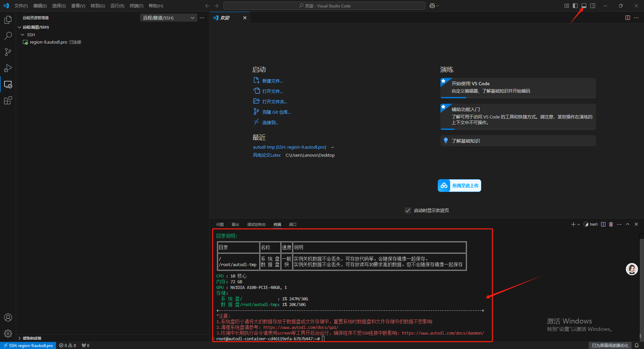Uncheck 启动时显示欢迎页 checkbox

(x=408, y=210)
